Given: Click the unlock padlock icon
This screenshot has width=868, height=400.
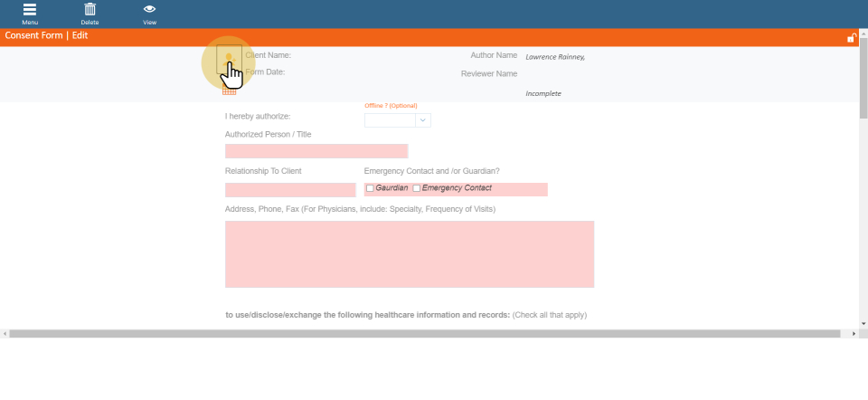Looking at the screenshot, I should click(851, 38).
